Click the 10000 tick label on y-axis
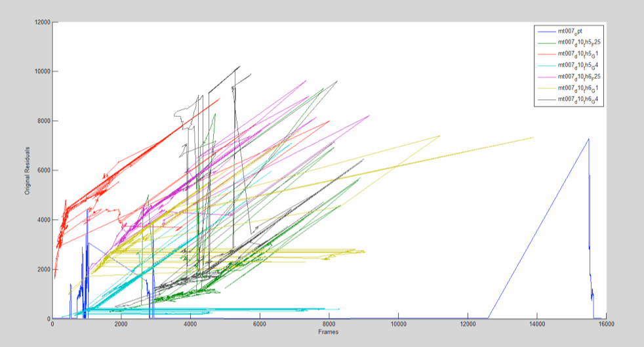This screenshot has width=644, height=347. 41,71
